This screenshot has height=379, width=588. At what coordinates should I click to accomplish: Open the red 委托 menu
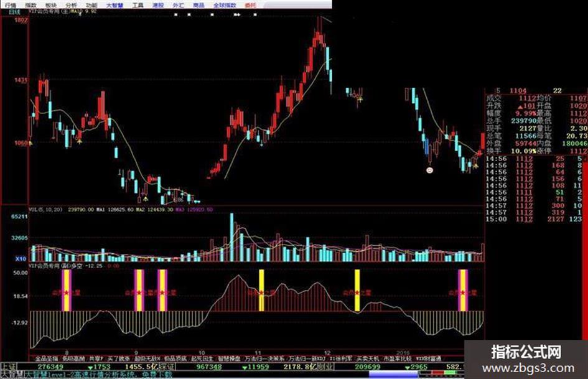click(x=250, y=5)
